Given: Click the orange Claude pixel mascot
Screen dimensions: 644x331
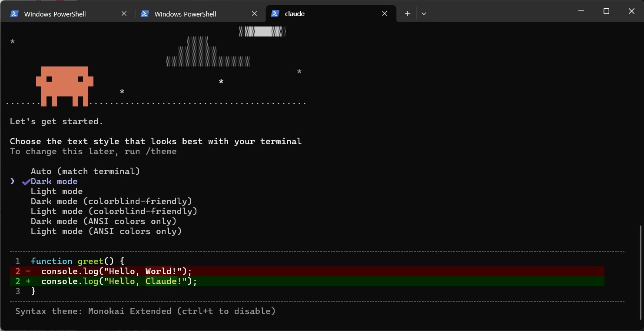Looking at the screenshot, I should point(65,86).
